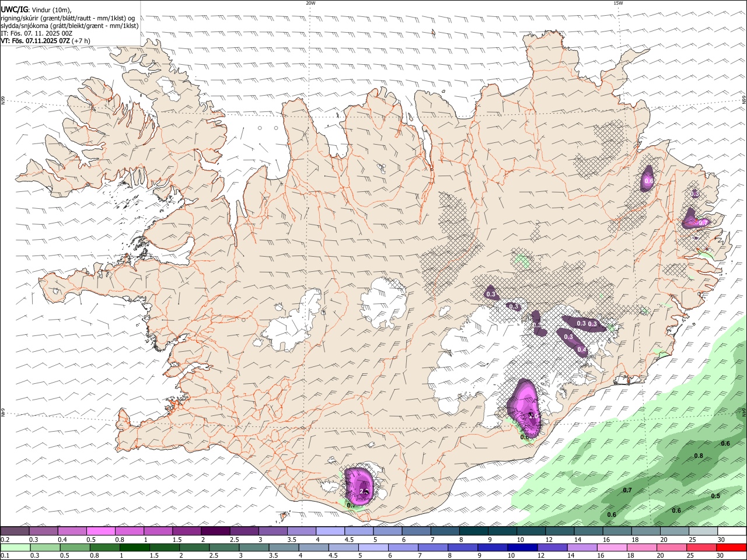Click the 15W longitude label at top

[617, 3]
